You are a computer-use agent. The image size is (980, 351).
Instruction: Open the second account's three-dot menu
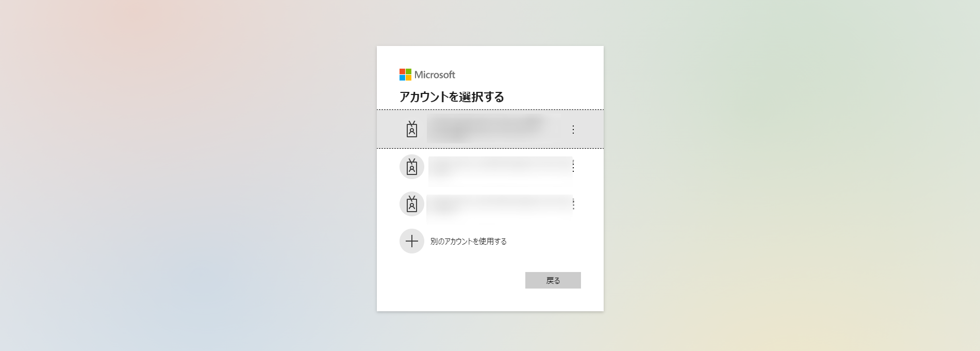(x=573, y=166)
